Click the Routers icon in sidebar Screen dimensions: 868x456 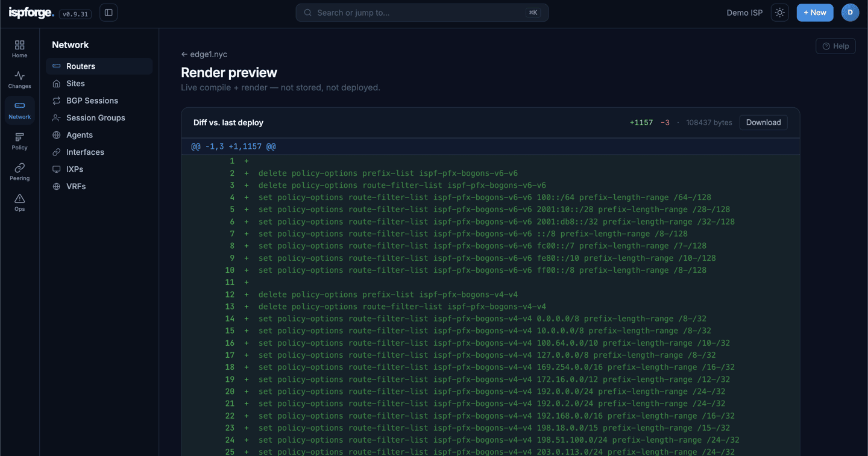(57, 66)
